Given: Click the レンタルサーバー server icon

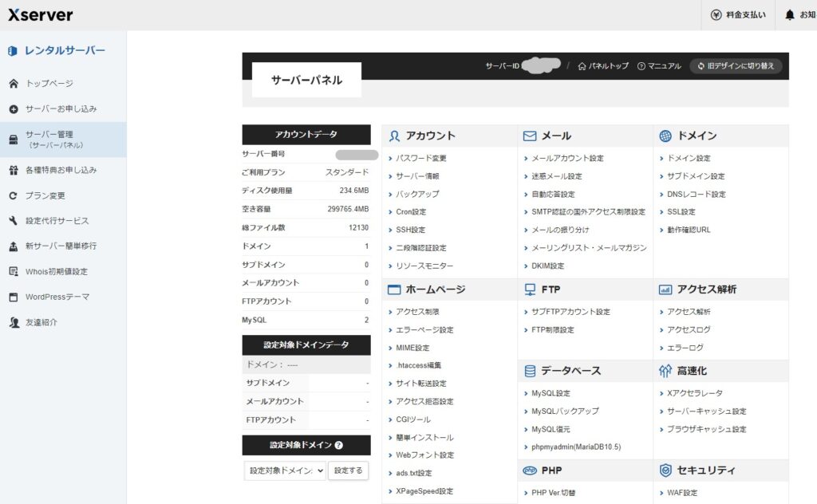Looking at the screenshot, I should (13, 51).
